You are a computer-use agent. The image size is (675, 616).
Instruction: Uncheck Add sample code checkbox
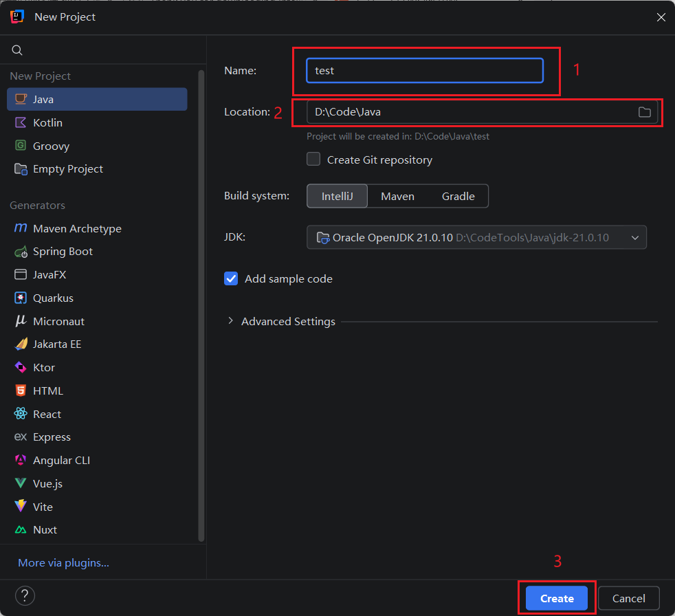pos(231,278)
